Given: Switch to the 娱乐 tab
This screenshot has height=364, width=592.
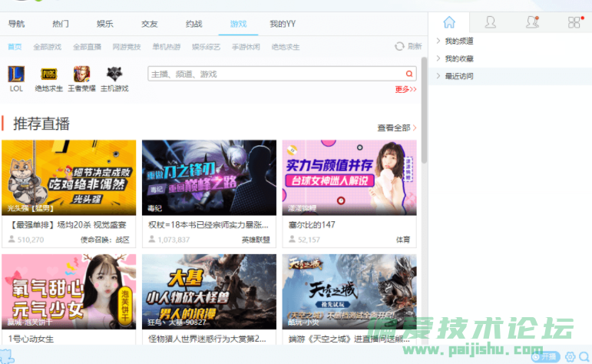Looking at the screenshot, I should pyautogui.click(x=105, y=24).
